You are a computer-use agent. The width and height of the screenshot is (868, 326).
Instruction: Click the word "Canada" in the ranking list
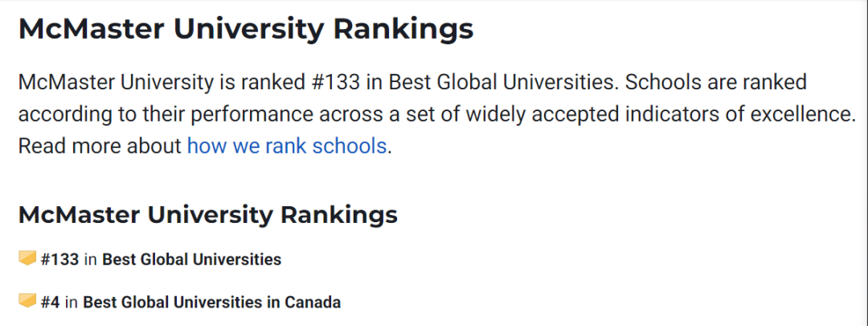pos(313,303)
